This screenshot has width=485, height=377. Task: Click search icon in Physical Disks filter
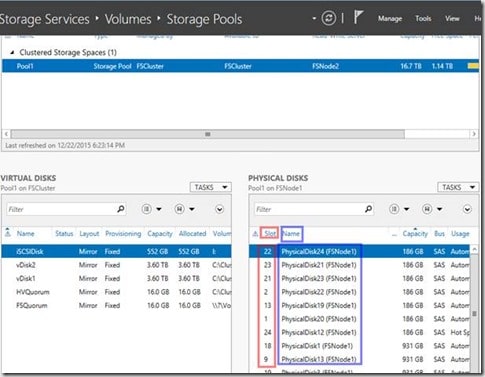click(x=368, y=209)
